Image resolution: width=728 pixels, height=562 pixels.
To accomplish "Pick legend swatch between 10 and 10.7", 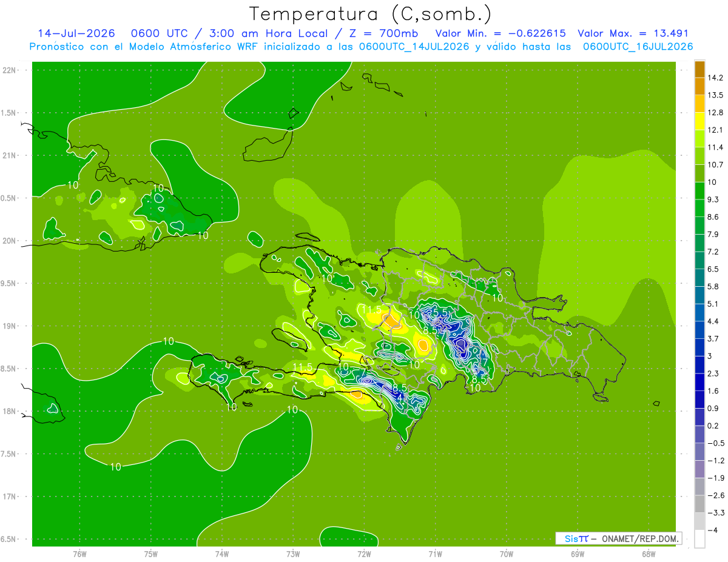I will pyautogui.click(x=699, y=173).
